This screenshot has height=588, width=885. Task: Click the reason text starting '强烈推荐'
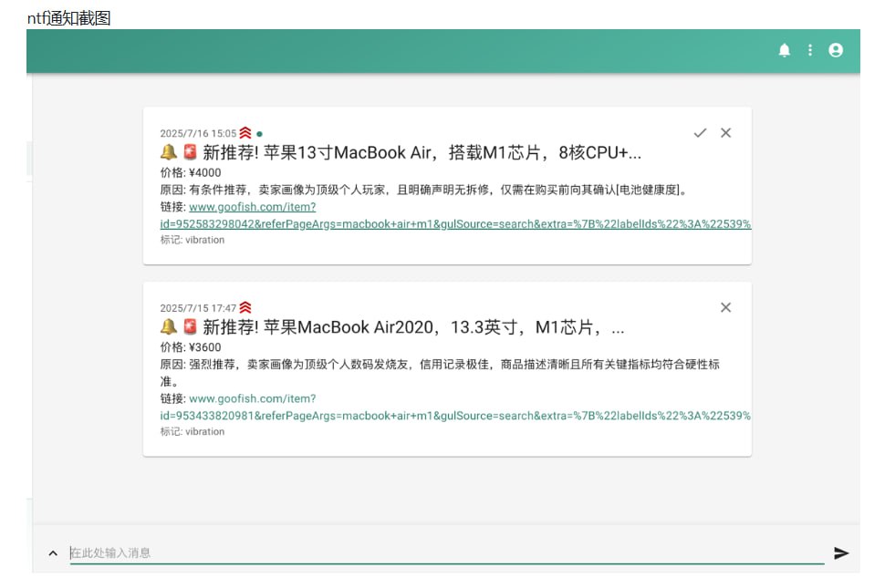click(440, 373)
